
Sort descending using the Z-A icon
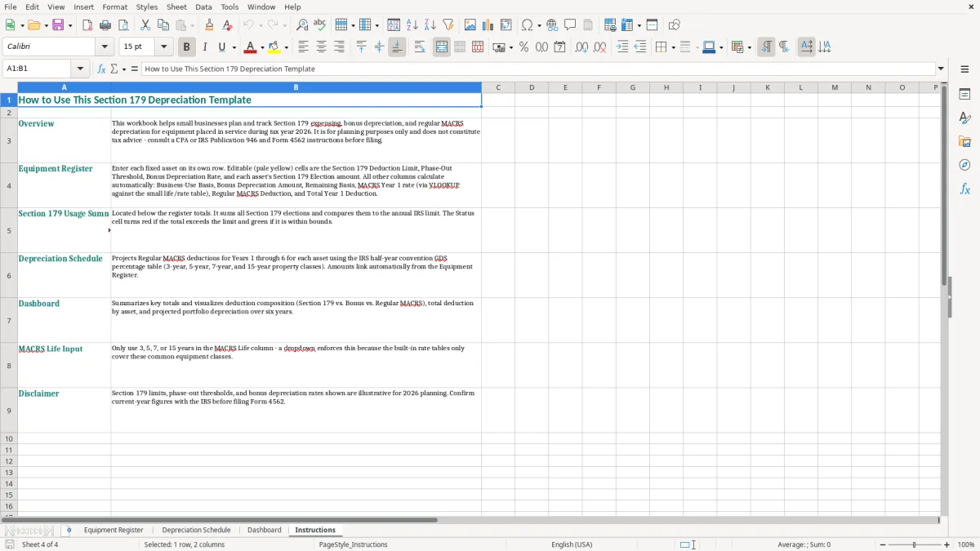tap(430, 25)
